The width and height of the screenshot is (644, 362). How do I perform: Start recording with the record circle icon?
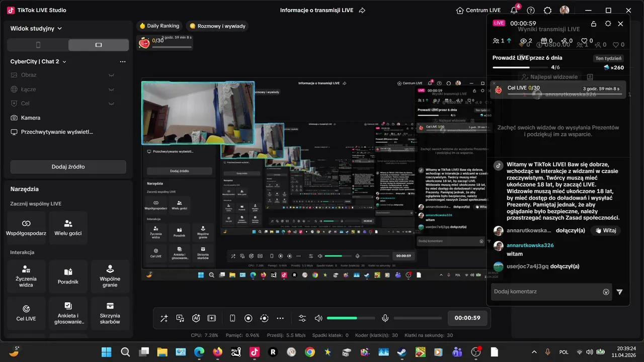pos(248,318)
